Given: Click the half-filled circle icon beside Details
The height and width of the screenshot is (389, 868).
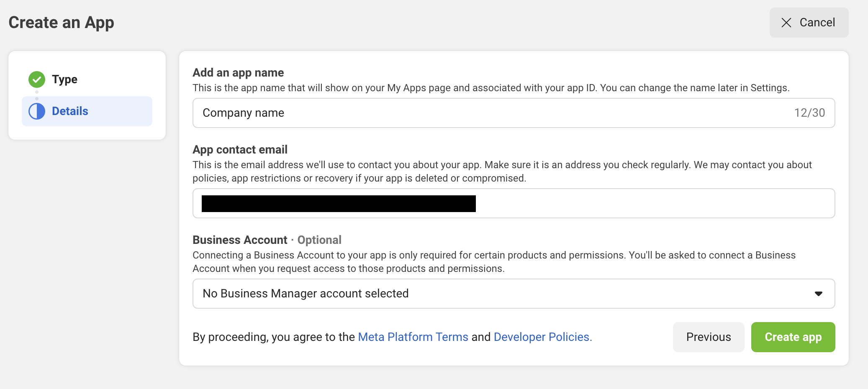Looking at the screenshot, I should (x=37, y=111).
